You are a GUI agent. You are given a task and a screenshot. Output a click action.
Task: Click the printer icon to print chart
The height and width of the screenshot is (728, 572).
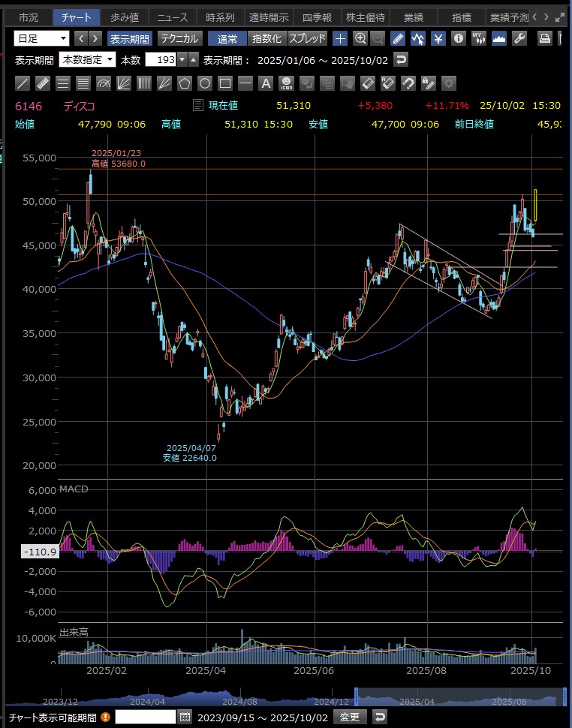click(x=544, y=38)
